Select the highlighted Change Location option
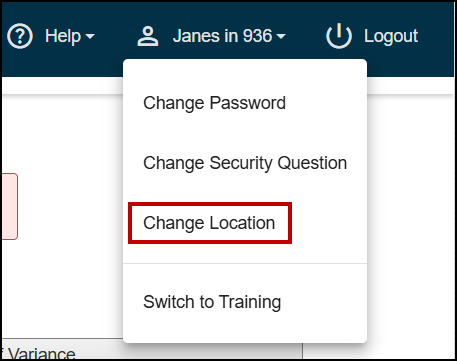The image size is (457, 361). tap(209, 223)
